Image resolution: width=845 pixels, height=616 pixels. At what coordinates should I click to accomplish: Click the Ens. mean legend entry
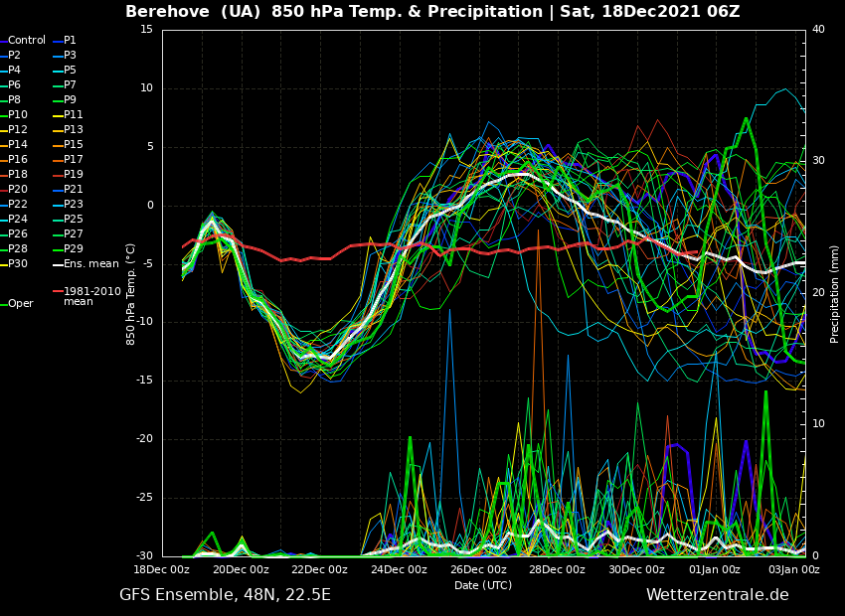coord(90,264)
